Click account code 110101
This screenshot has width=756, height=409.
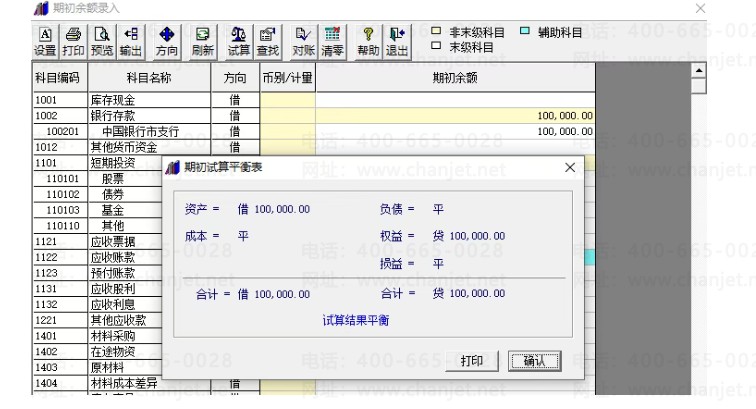click(62, 179)
